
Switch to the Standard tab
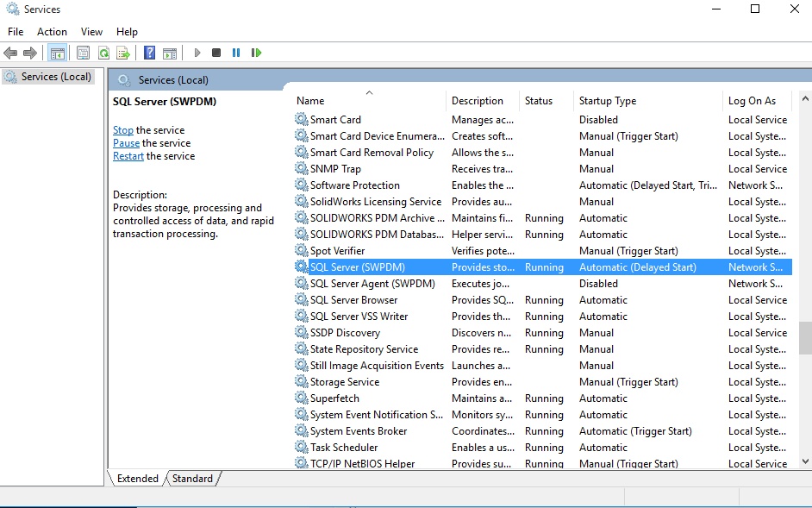[x=192, y=479]
